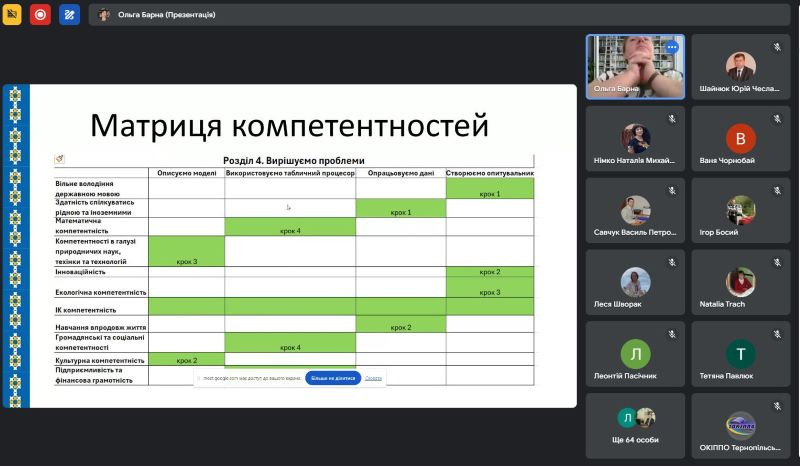Click column header 'Опрацьовуємо дані'

[x=401, y=173]
